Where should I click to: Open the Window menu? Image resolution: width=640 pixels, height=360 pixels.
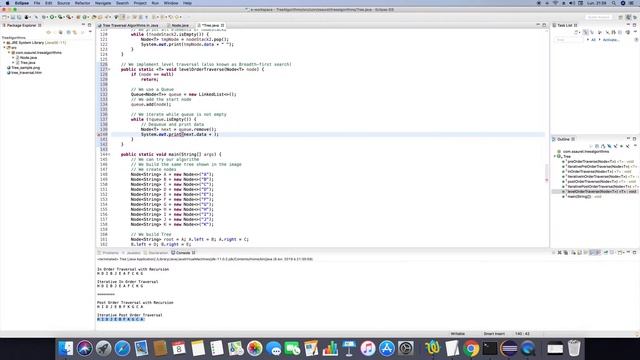point(171,3)
